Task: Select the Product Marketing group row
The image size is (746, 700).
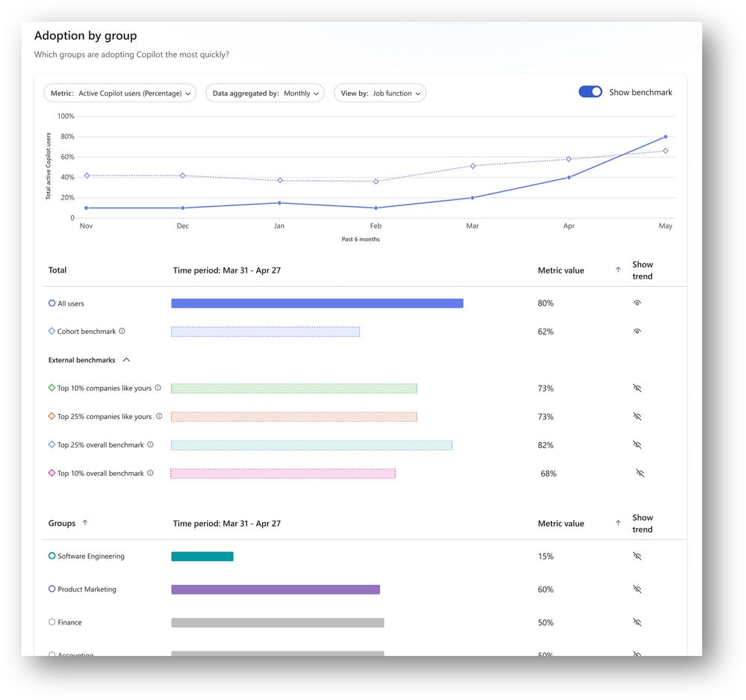Action: coord(365,589)
